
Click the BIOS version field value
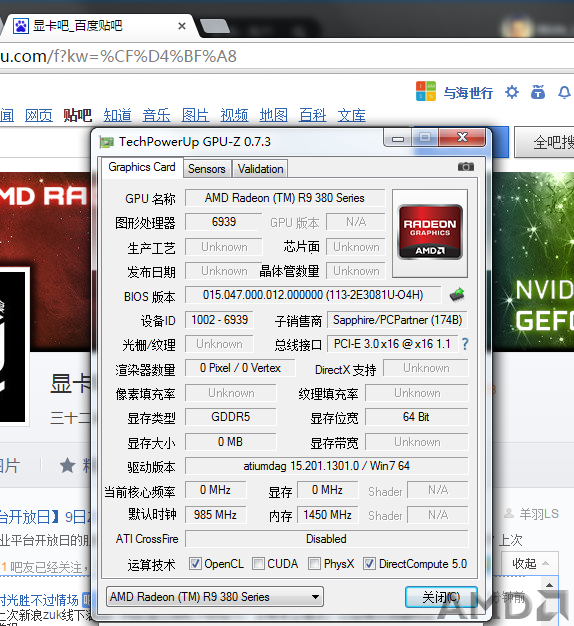pos(313,295)
